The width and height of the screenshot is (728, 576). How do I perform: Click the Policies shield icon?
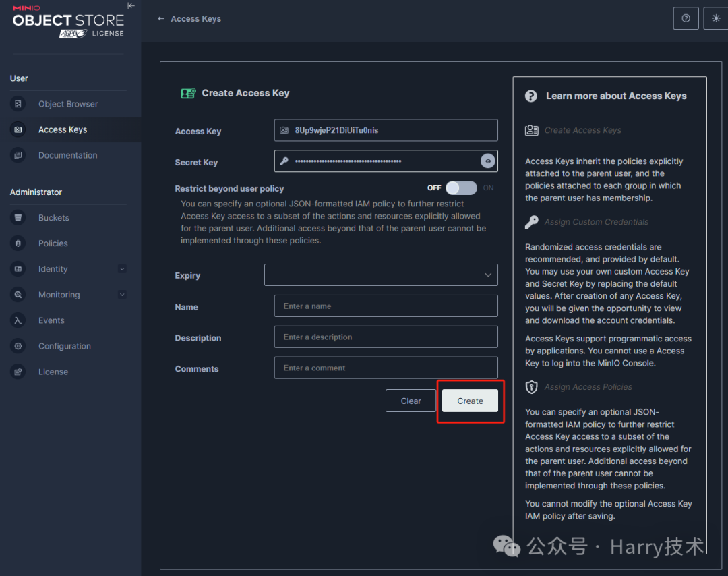click(18, 243)
